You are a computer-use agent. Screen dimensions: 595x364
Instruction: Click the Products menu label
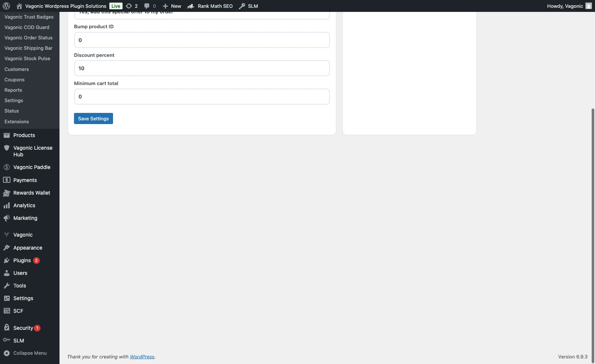coord(24,135)
